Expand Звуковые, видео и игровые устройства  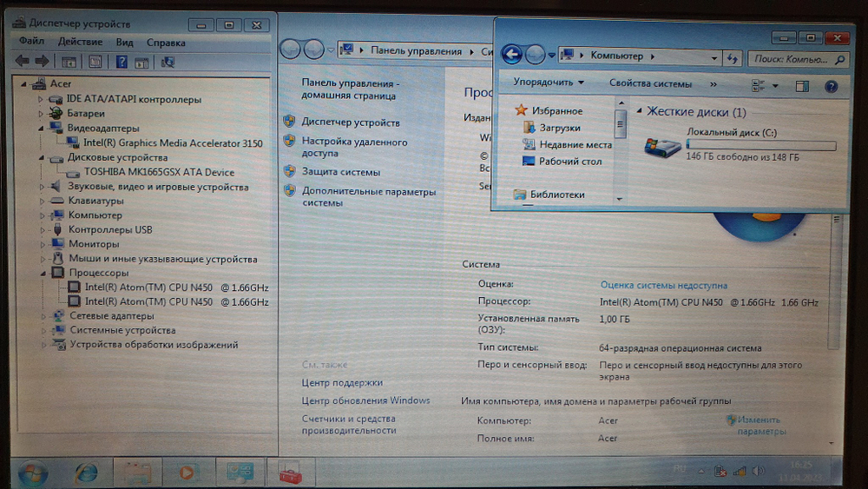click(x=42, y=188)
